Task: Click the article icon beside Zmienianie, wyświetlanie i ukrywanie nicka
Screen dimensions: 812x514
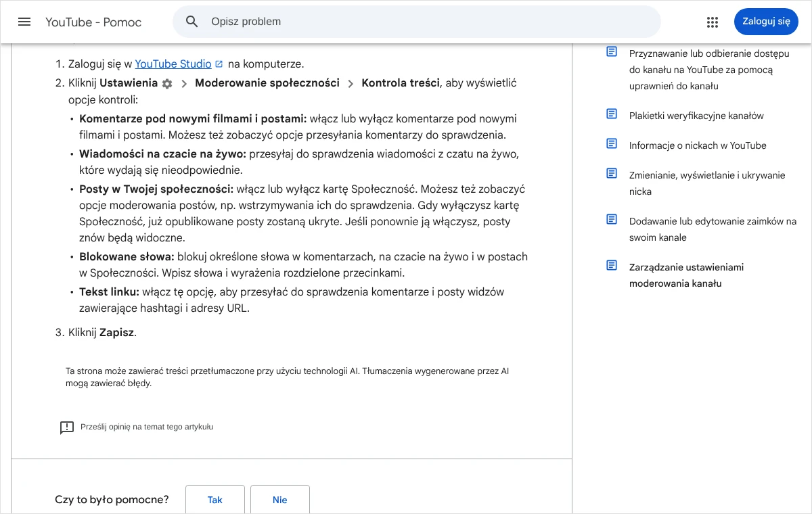Action: tap(612, 174)
